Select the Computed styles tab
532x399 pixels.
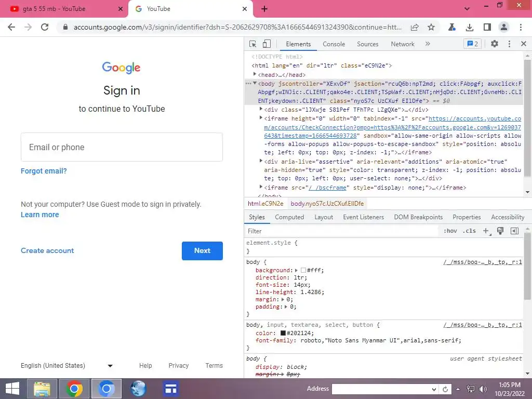point(289,217)
